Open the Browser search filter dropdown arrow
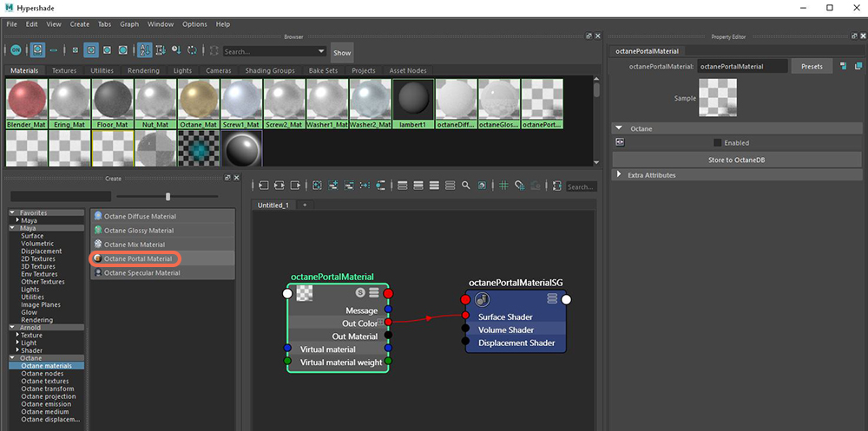This screenshot has height=431, width=868. coord(321,52)
